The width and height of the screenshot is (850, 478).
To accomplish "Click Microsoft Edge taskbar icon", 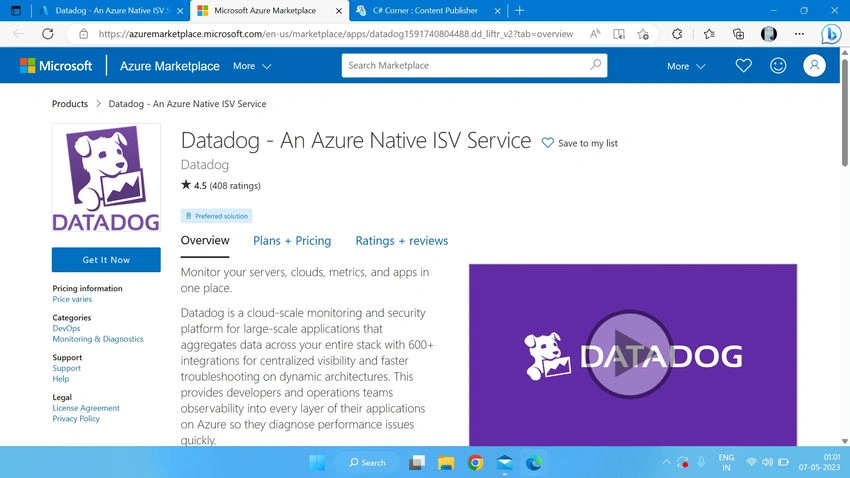I will pyautogui.click(x=534, y=462).
